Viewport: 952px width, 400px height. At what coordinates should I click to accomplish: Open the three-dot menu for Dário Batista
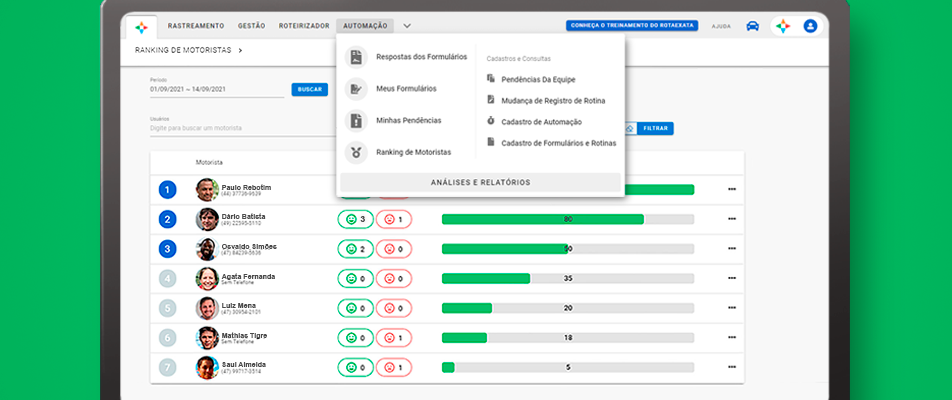[x=731, y=219]
